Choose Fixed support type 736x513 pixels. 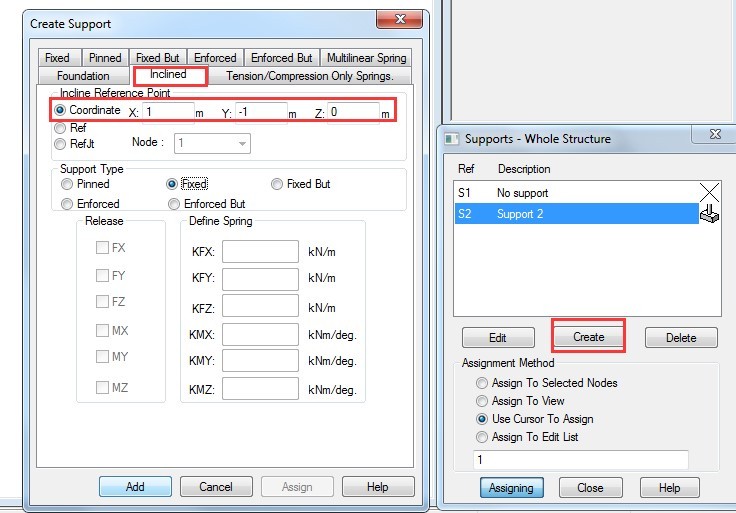pyautogui.click(x=187, y=184)
